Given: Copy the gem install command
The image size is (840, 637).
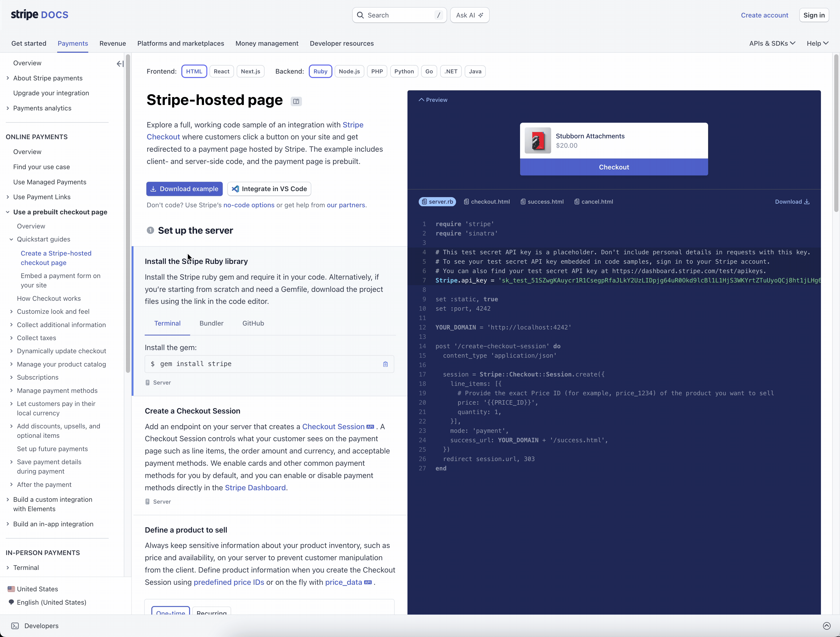Looking at the screenshot, I should coord(385,364).
